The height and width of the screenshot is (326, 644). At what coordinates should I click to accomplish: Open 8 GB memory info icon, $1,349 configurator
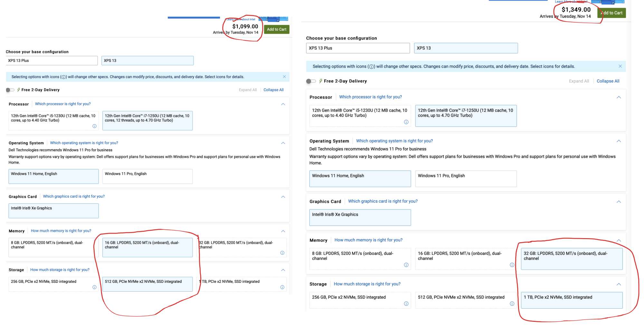click(406, 265)
